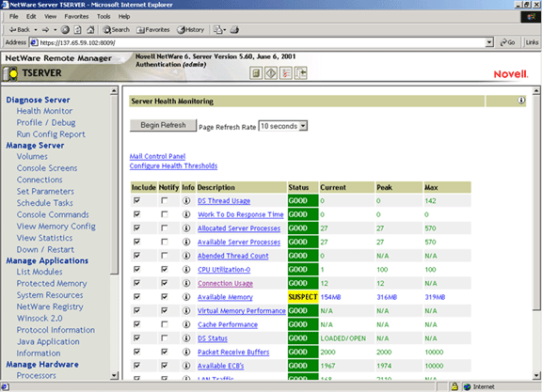This screenshot has width=542, height=392.
Task: Click down arrow of main content scrollbar
Action: [535, 375]
